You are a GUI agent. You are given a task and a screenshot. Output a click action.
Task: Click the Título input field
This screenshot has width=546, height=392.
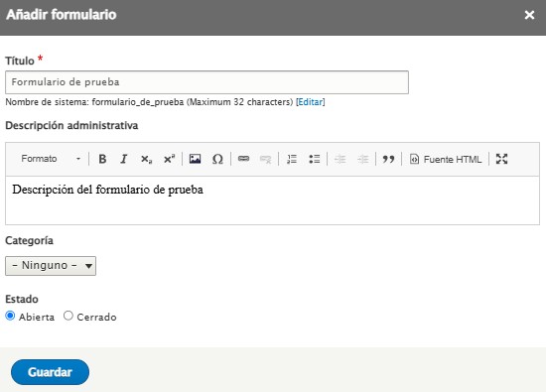[206, 82]
